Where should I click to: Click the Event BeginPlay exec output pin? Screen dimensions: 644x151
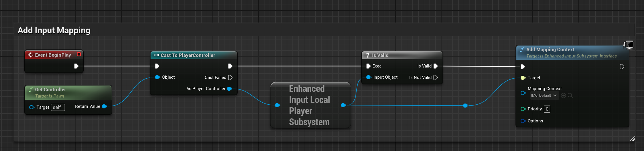click(x=76, y=66)
